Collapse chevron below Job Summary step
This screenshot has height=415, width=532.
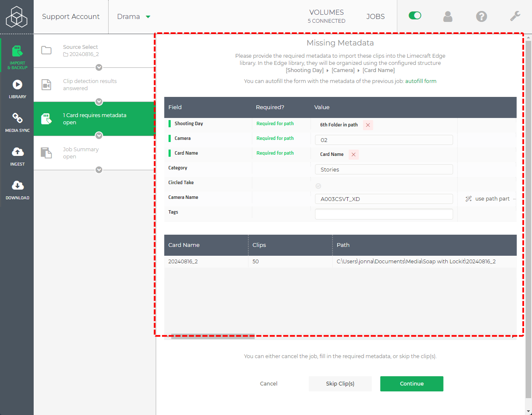(x=99, y=170)
